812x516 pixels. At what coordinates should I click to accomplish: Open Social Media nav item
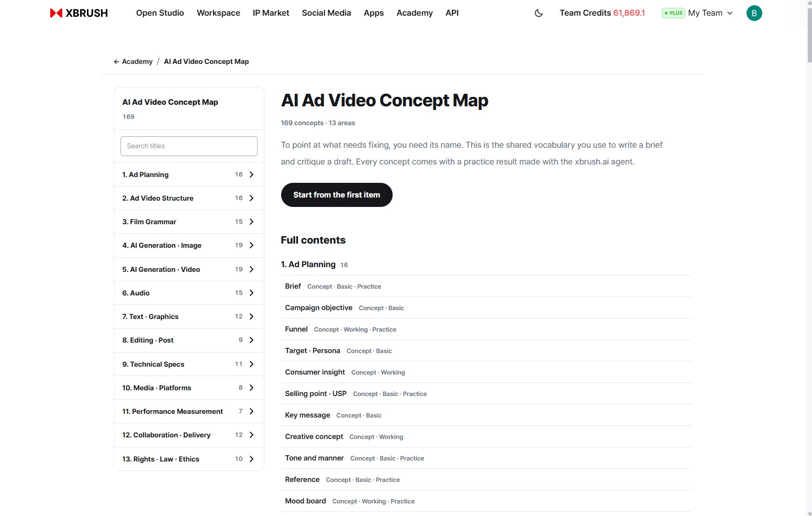point(327,13)
